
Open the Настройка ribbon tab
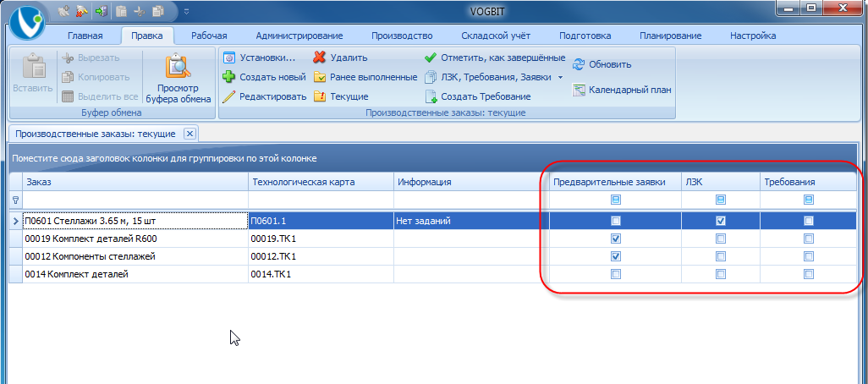coord(753,36)
